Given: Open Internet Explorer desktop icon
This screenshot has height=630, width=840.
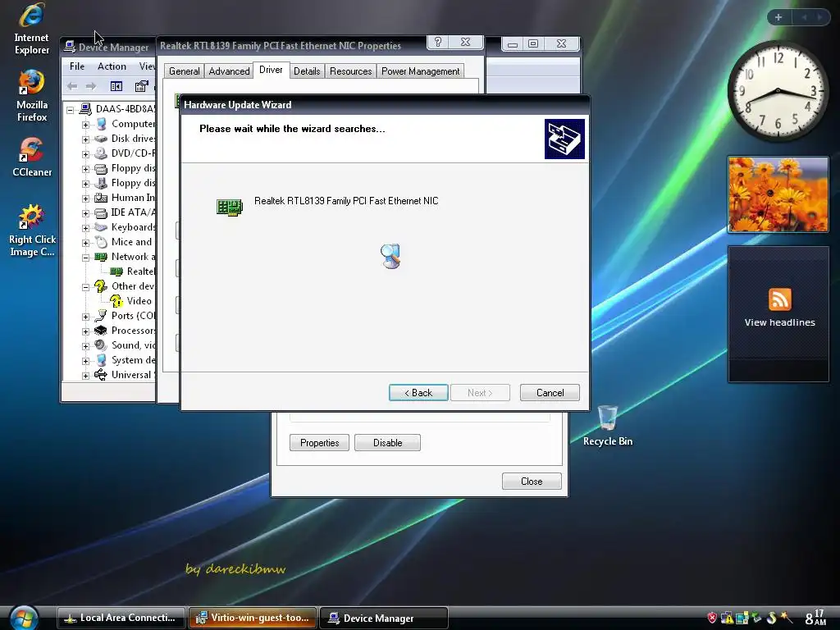Looking at the screenshot, I should [31, 30].
